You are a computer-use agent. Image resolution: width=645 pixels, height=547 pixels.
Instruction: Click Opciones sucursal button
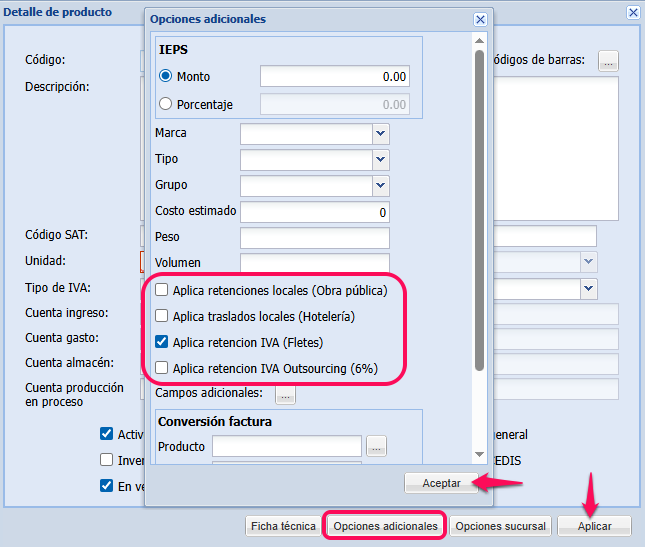tap(499, 526)
